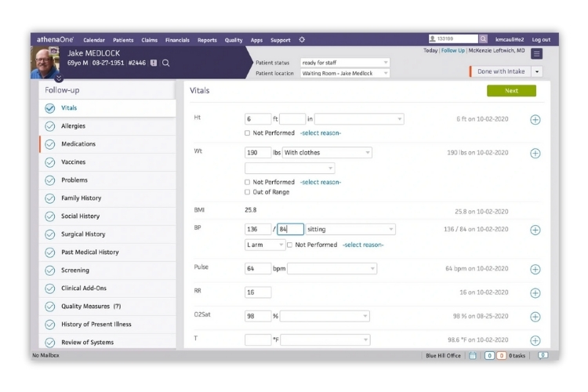Open the chat message icon in status bar
Image resolution: width=588 pixels, height=392 pixels.
tap(542, 355)
